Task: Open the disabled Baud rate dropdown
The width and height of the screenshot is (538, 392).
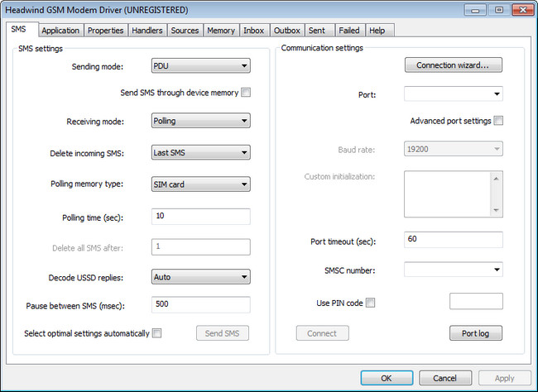Action: pyautogui.click(x=454, y=149)
